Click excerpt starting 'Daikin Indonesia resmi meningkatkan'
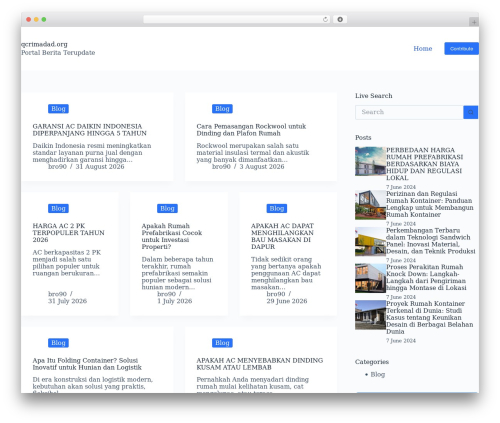Viewport: 500px width, 423px height. coord(92,153)
